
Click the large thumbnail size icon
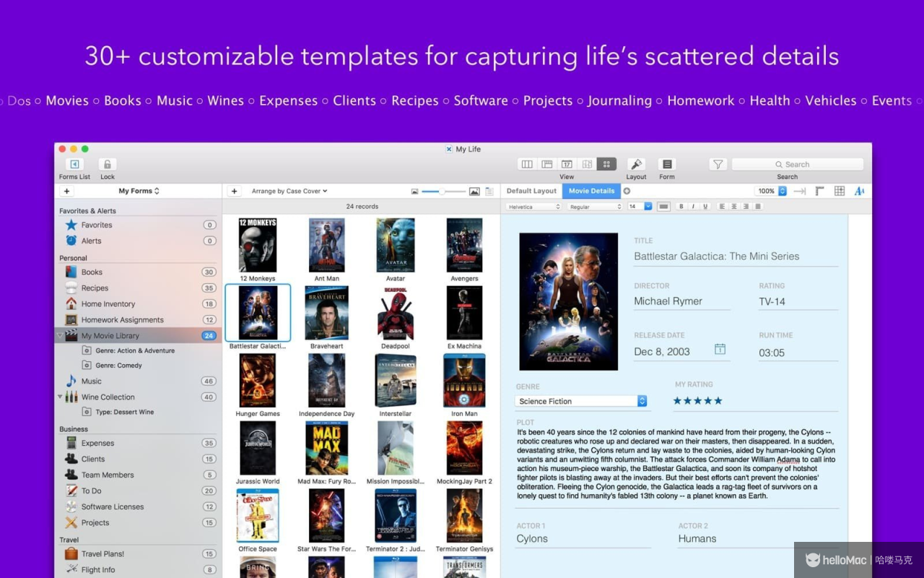pyautogui.click(x=474, y=191)
